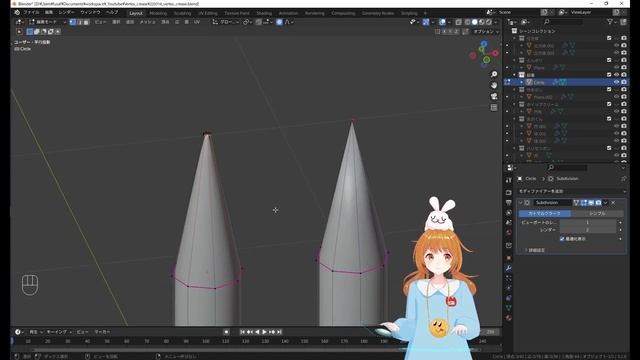Toggle Subdivision modifier edit mode display
The width and height of the screenshot is (640, 360).
[583, 203]
